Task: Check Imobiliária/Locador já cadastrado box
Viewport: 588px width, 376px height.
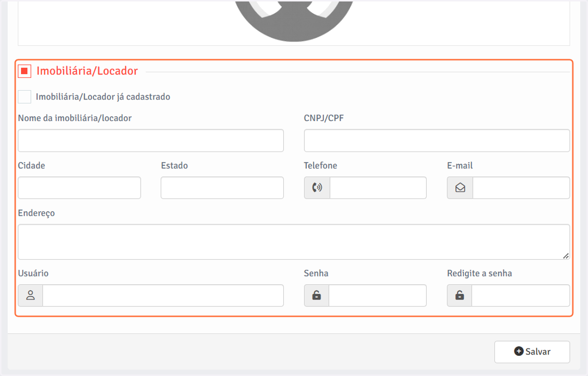Action: [x=24, y=97]
